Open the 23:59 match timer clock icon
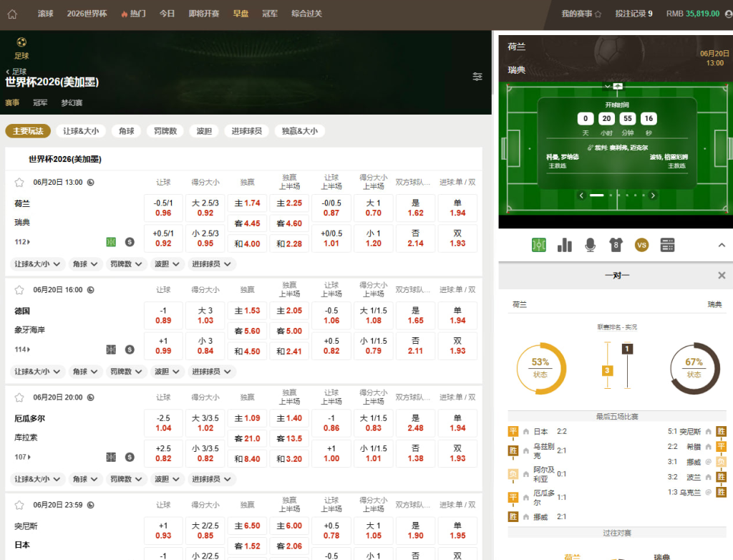 (x=91, y=506)
